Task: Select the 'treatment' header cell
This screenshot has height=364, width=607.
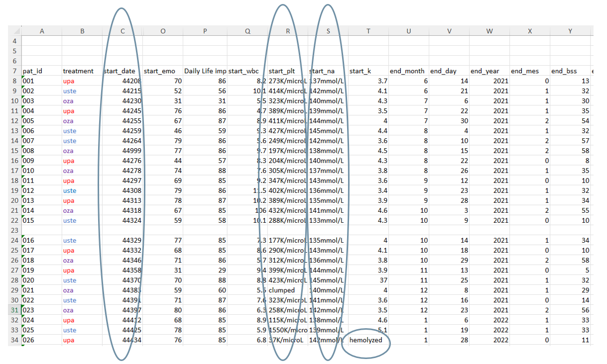Action: (x=82, y=71)
